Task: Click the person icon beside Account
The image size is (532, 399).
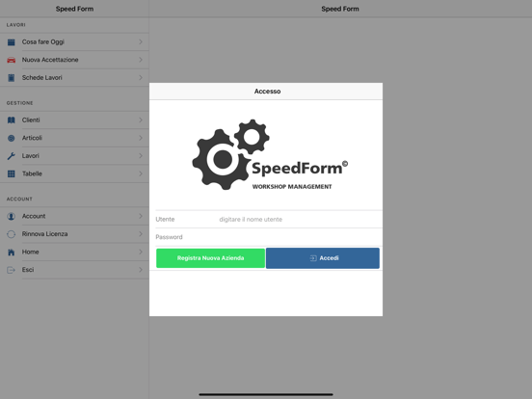Action: pos(12,216)
